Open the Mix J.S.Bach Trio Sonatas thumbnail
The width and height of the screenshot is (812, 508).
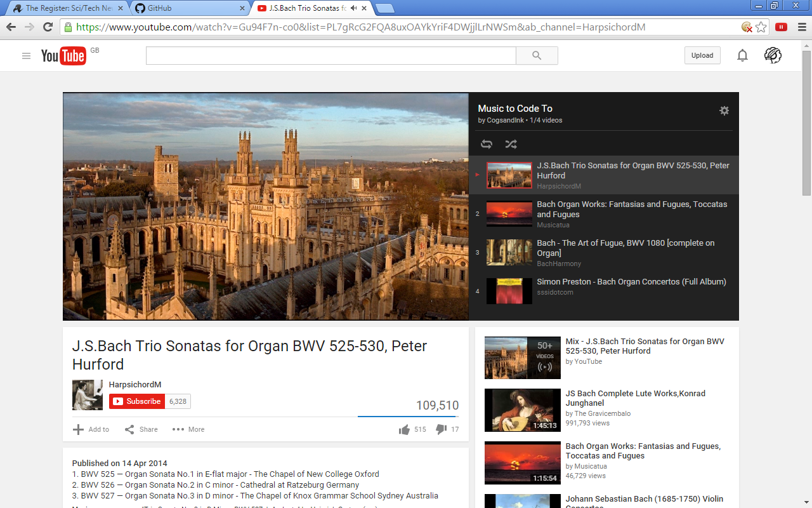pos(523,358)
